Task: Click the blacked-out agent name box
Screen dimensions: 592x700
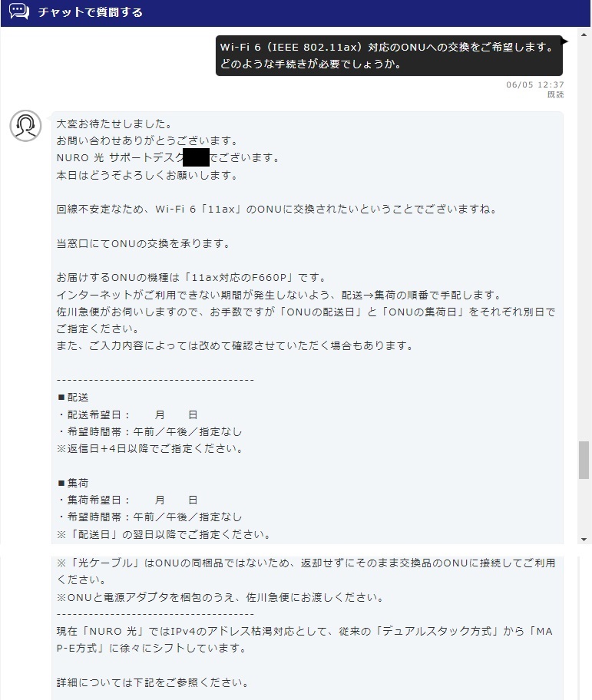Action: [x=196, y=157]
